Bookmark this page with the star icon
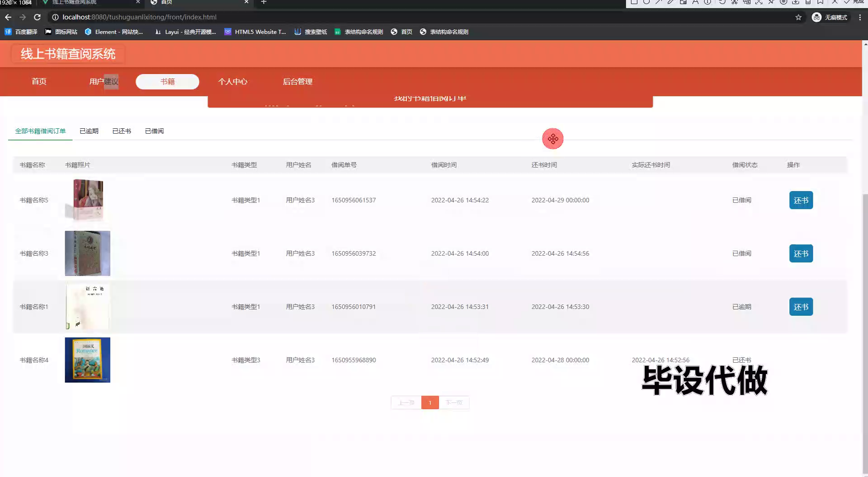Viewport: 868px width, 477px height. (798, 17)
